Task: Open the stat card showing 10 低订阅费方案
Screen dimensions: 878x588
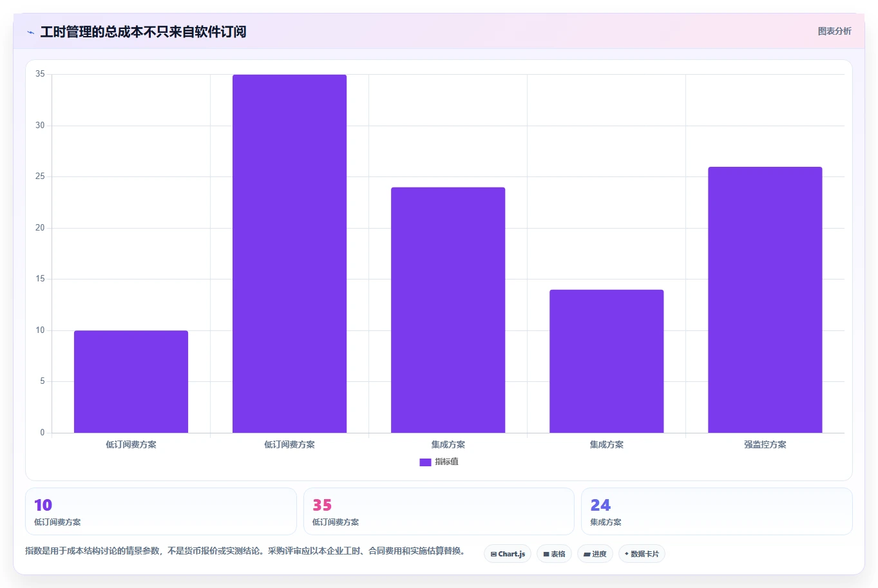Action: coord(161,511)
